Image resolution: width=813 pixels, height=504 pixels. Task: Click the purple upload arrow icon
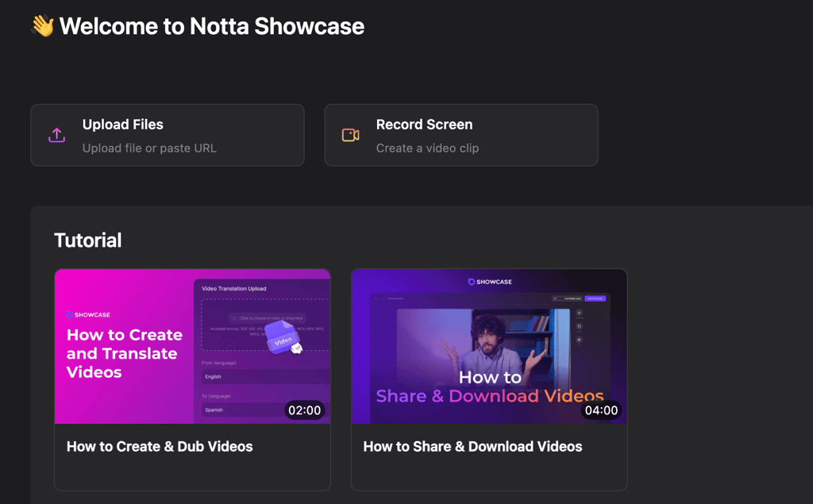point(56,135)
